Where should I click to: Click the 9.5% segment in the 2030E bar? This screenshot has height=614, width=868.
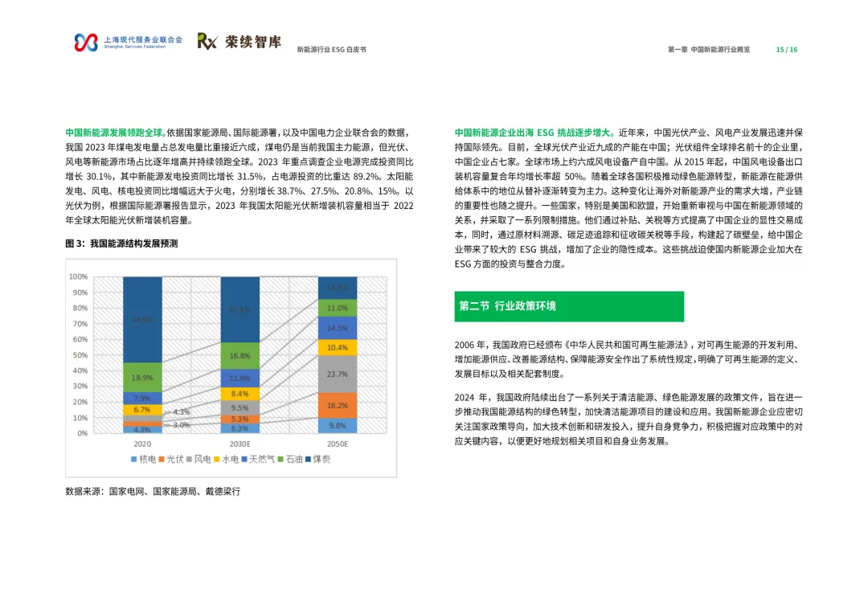point(240,408)
